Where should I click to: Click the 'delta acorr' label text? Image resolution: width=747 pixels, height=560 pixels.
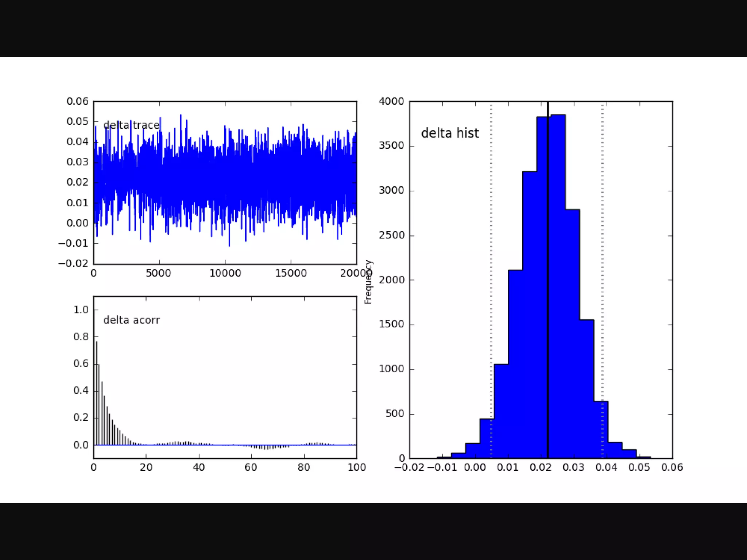point(131,320)
